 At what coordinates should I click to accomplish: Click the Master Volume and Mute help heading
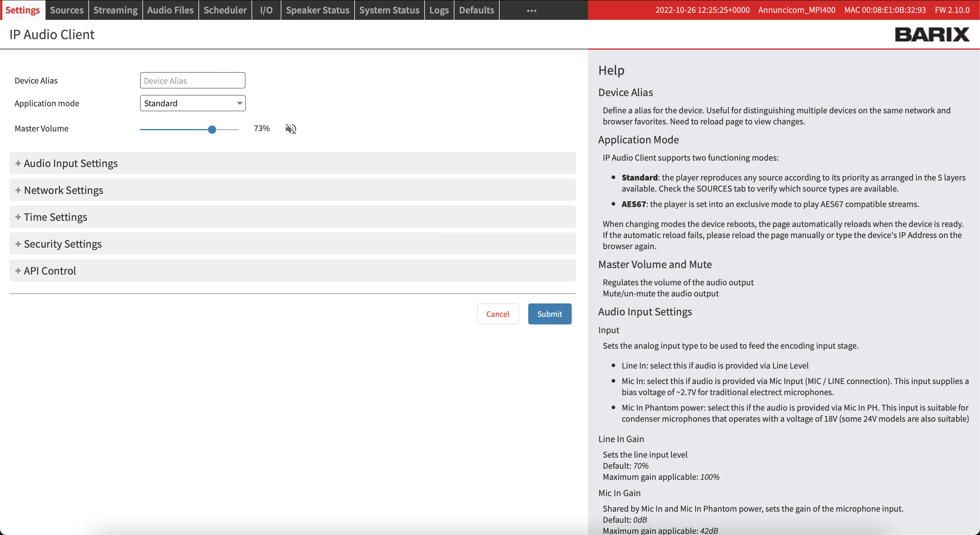click(655, 264)
